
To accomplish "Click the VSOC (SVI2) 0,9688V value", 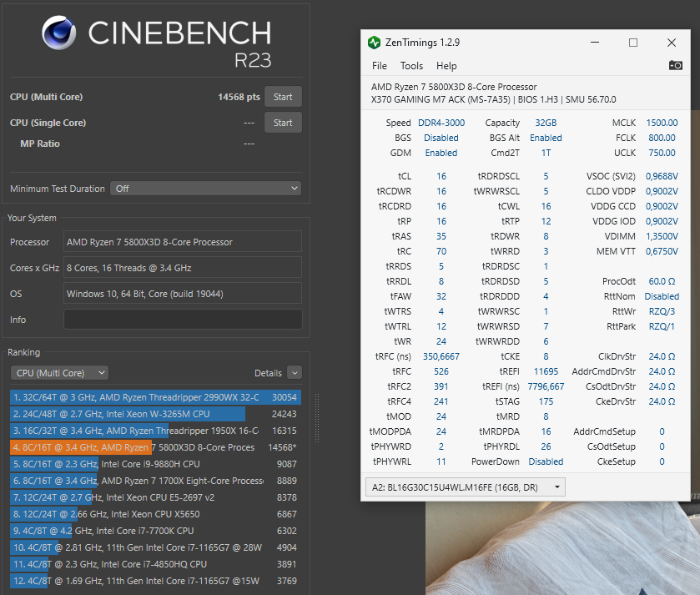I will (x=662, y=176).
